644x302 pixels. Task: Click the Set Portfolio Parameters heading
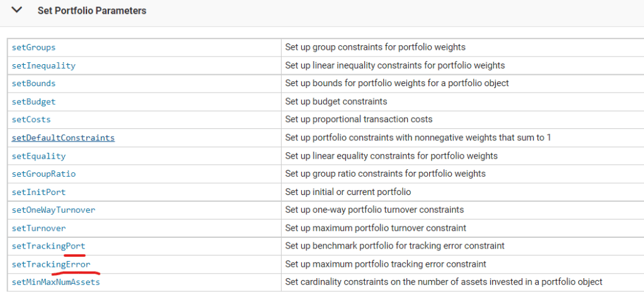(92, 11)
